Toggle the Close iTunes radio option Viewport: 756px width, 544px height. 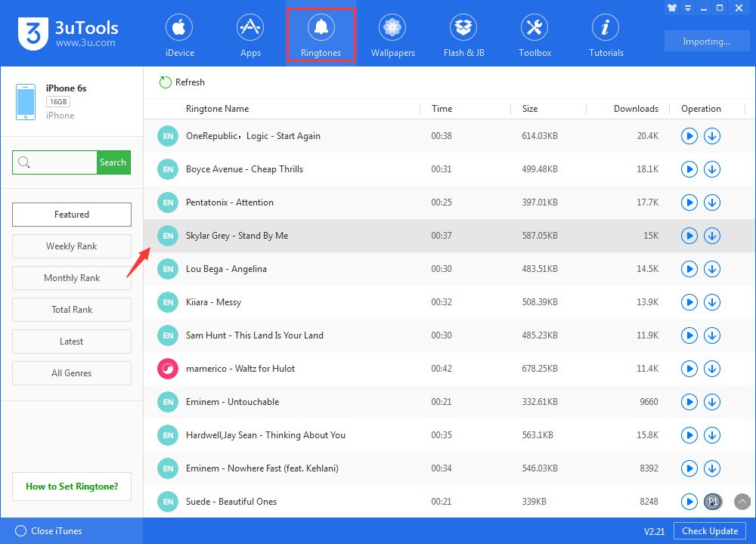[x=20, y=531]
